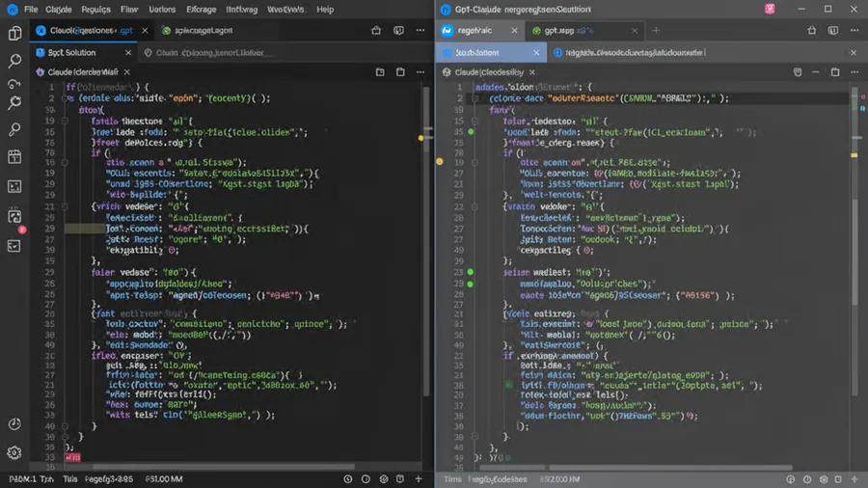Image resolution: width=868 pixels, height=488 pixels.
Task: Click split editor icon in left top toolbar
Action: coord(398,31)
